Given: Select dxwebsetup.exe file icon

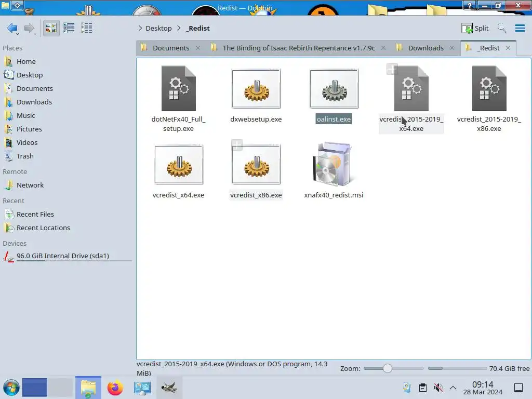Looking at the screenshot, I should 256,88.
